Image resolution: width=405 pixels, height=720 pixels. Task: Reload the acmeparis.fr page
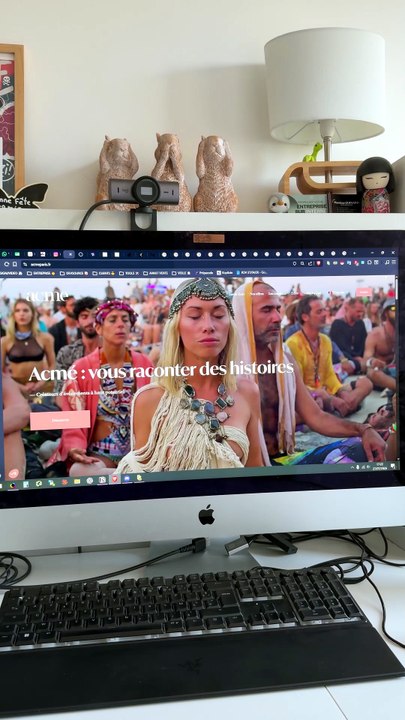coord(6,264)
